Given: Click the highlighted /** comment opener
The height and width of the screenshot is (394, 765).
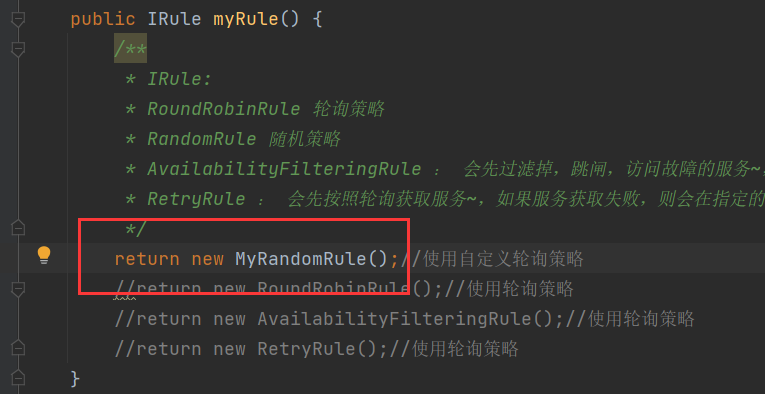Looking at the screenshot, I should click(x=131, y=49).
